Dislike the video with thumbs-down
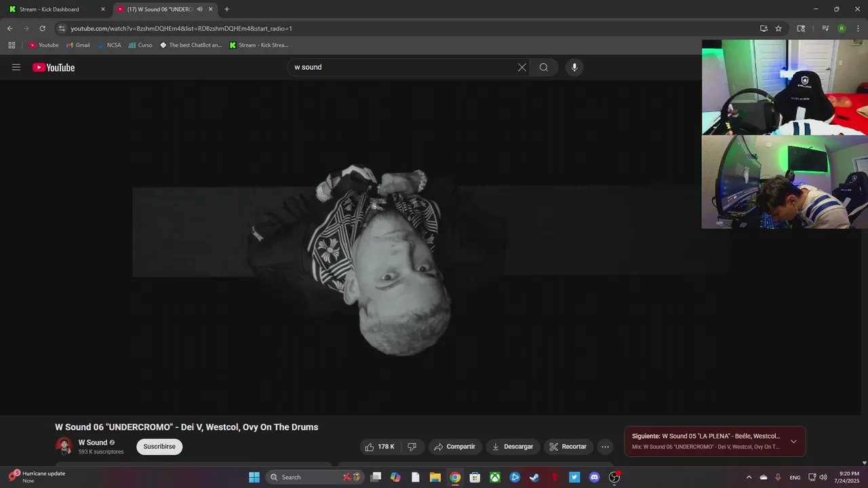The height and width of the screenshot is (488, 868). tap(412, 447)
